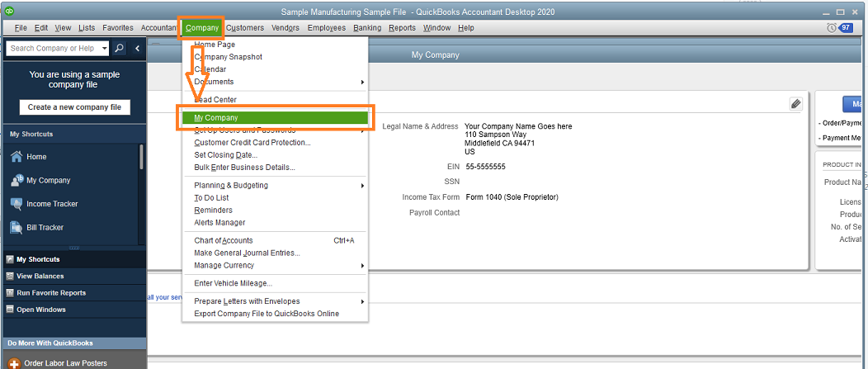Click Create a new company file button
This screenshot has width=868, height=369.
coord(75,107)
